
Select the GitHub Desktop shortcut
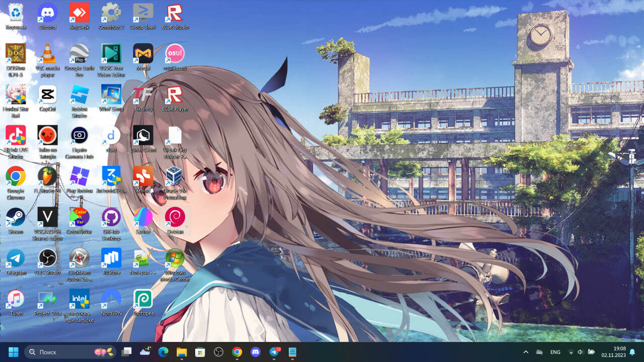point(111,218)
